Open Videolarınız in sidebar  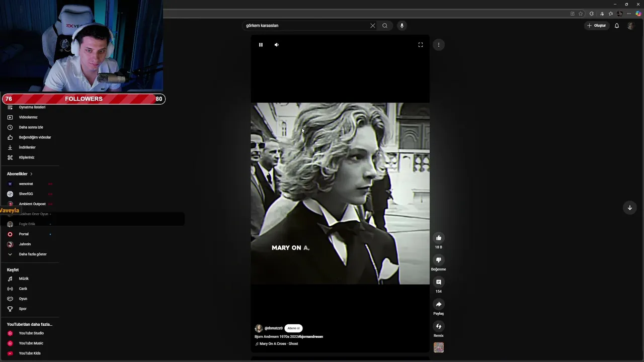(29, 117)
